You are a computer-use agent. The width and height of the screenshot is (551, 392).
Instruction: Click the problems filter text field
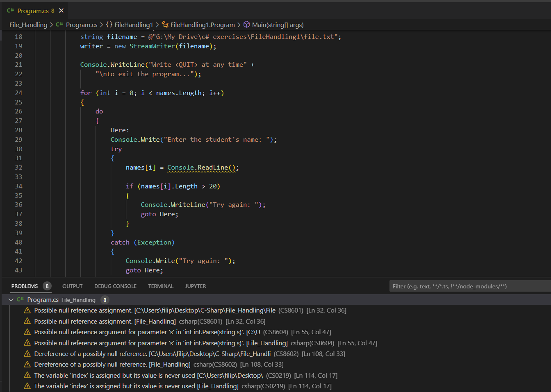[x=467, y=286]
